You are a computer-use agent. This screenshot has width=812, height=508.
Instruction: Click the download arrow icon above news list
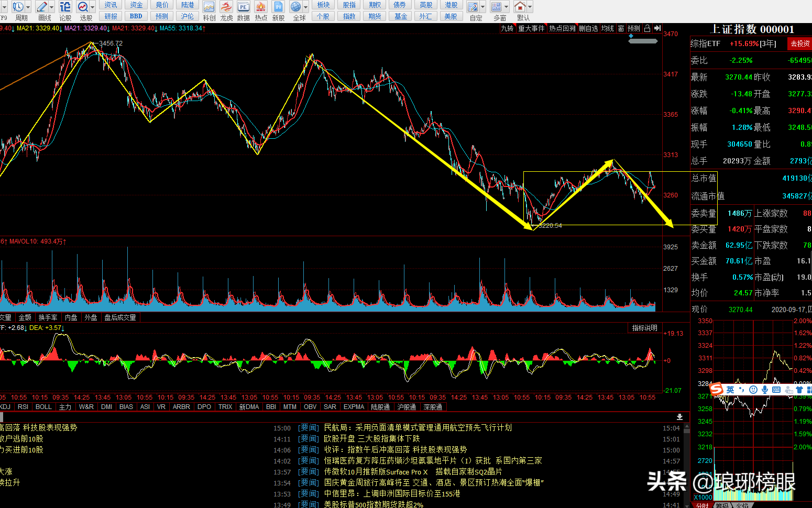pyautogui.click(x=679, y=417)
